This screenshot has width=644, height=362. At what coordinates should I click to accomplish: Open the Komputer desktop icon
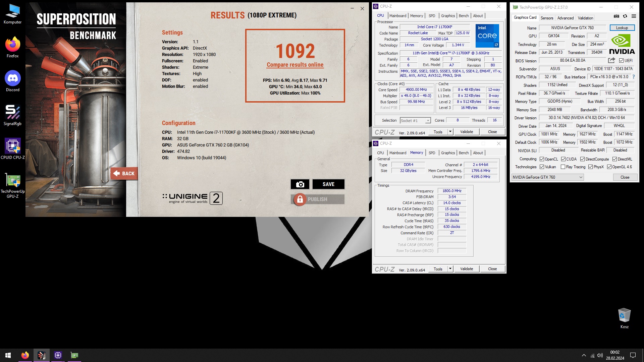pos(12,14)
